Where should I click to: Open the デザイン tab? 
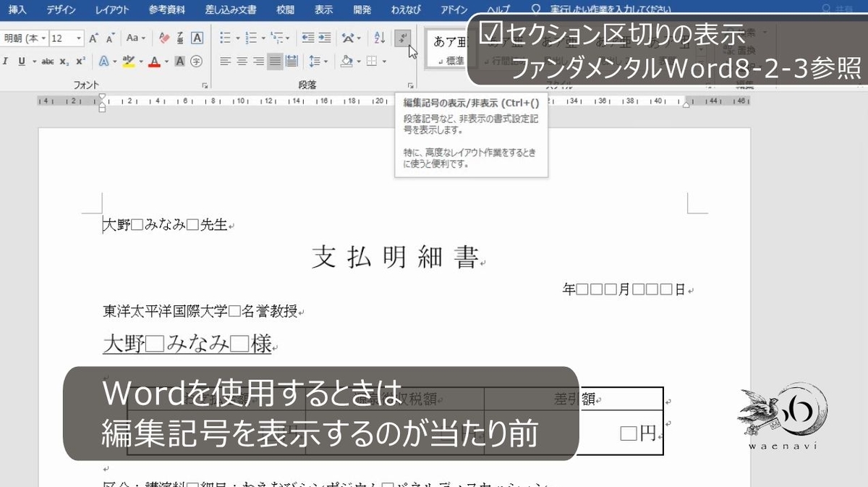[x=61, y=9]
